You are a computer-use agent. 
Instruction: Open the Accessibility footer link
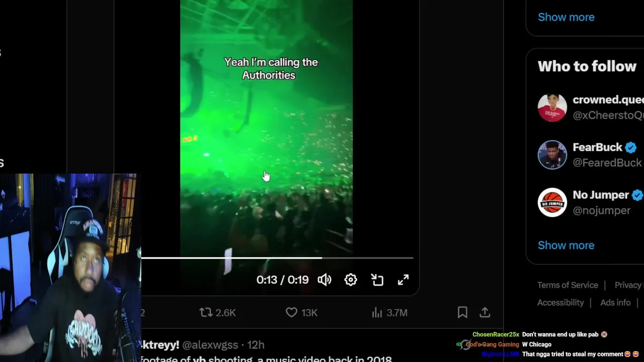(560, 303)
